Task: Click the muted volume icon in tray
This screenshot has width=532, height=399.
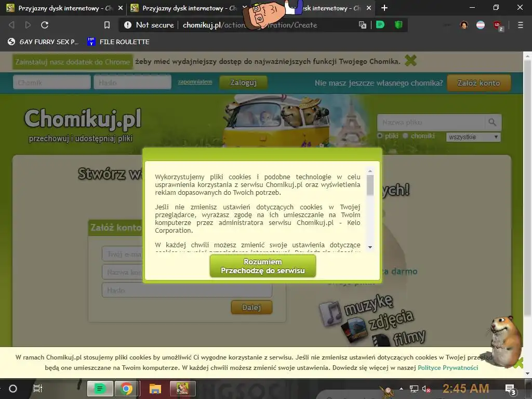Action: pos(426,389)
